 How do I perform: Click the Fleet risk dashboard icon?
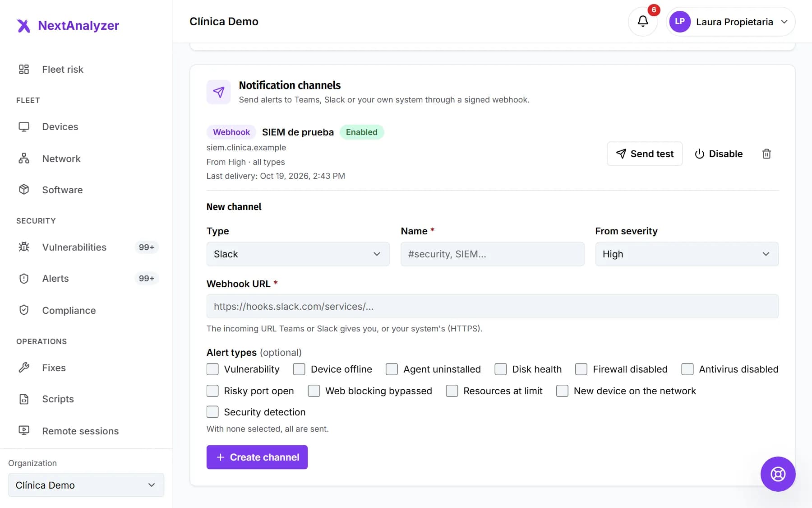(x=24, y=69)
